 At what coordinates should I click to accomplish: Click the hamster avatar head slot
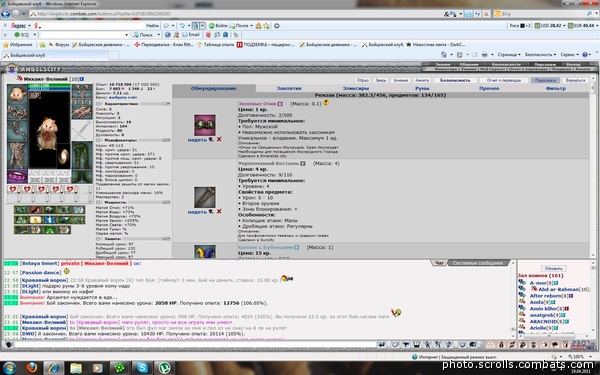(17, 94)
